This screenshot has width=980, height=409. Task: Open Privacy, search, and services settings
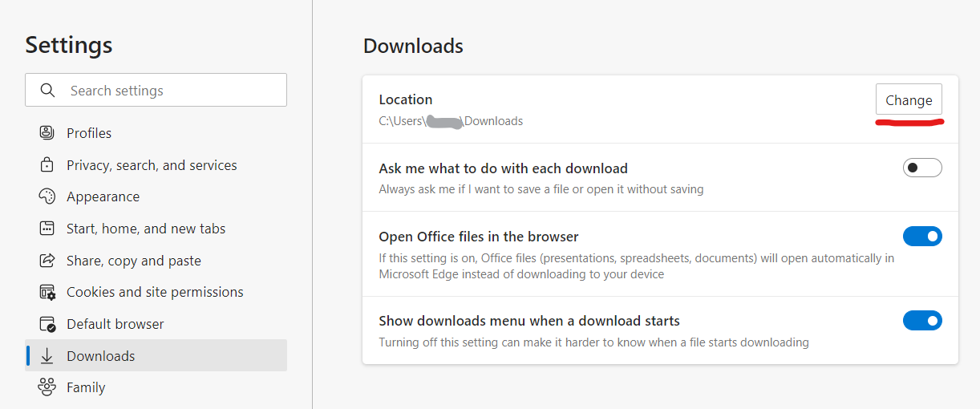tap(152, 165)
